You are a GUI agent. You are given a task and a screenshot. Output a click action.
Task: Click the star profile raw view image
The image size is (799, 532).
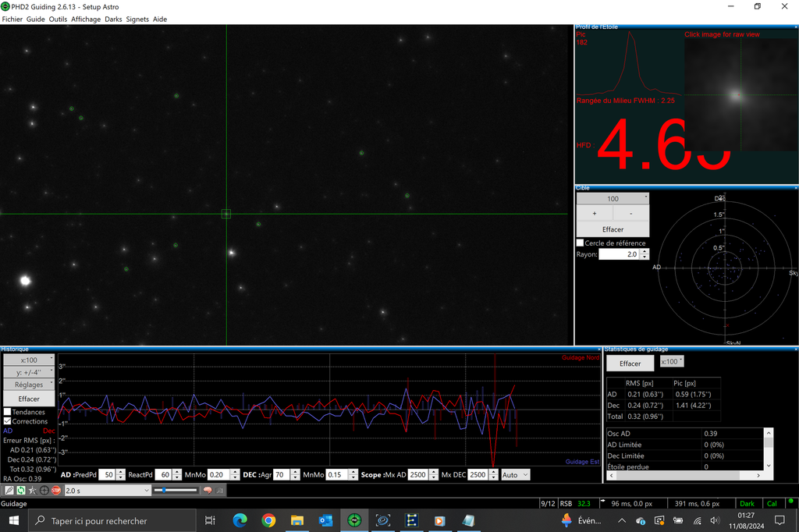(x=740, y=94)
